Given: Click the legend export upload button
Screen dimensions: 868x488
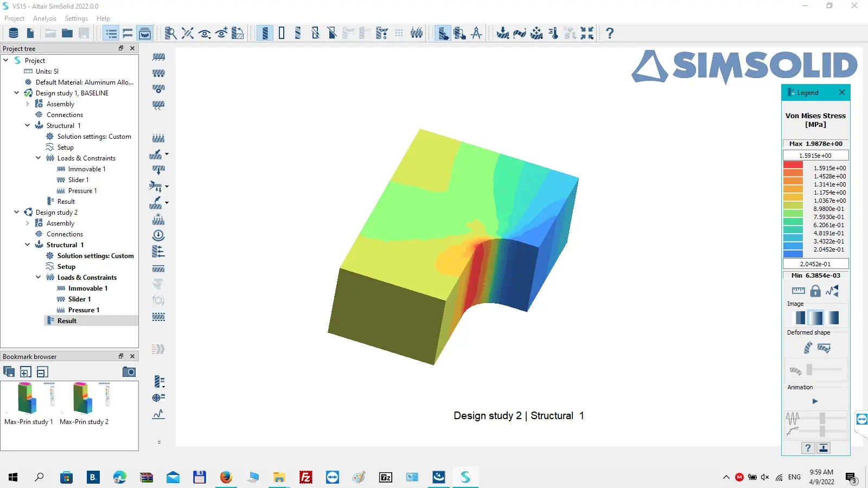Looking at the screenshot, I should point(824,448).
